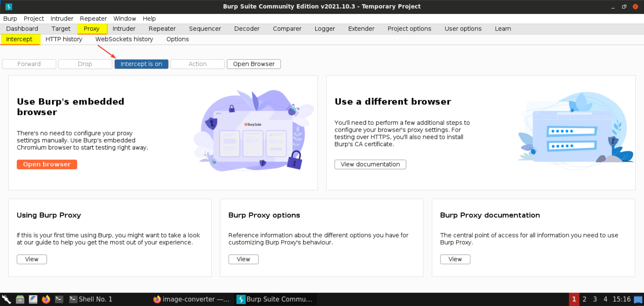Click the 15:16 clock in the panel
644x306 pixels.
[622, 299]
